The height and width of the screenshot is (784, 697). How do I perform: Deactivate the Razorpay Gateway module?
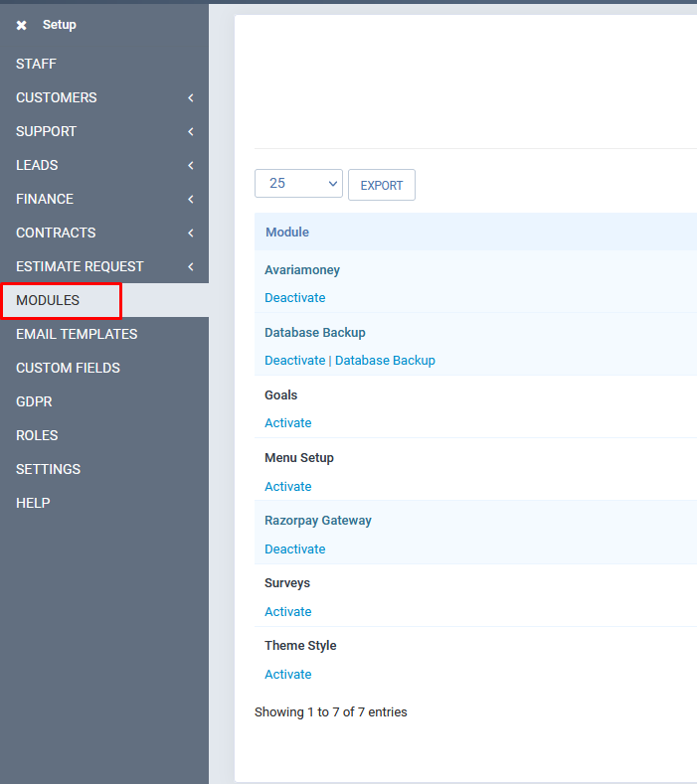pyautogui.click(x=294, y=549)
